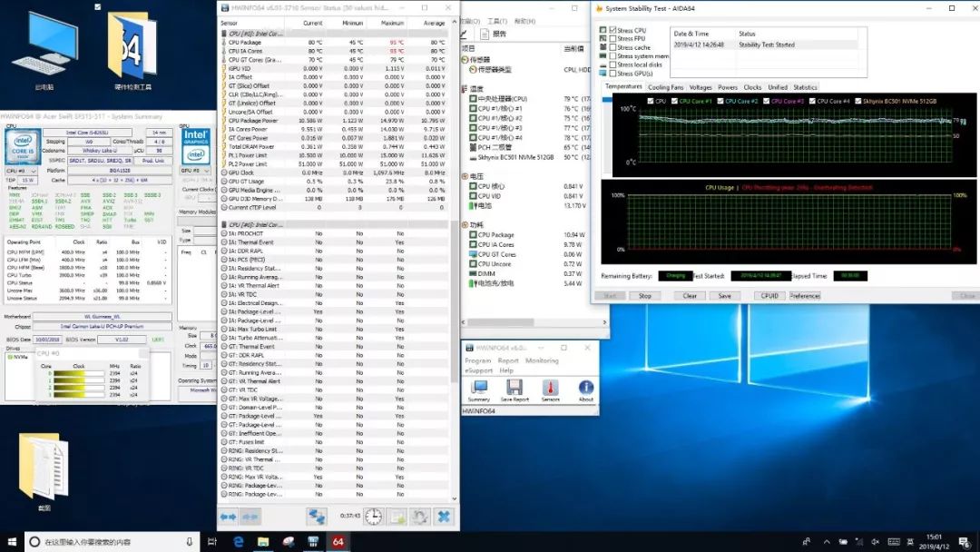Click the About info icon in HWiNFO64

pos(586,388)
